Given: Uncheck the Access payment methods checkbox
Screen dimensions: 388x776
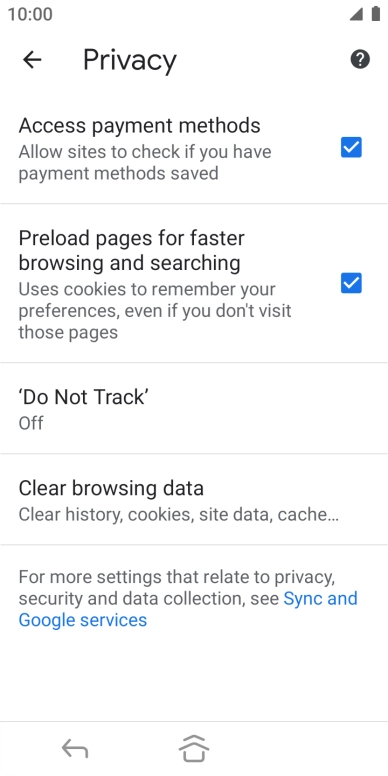Looking at the screenshot, I should (x=351, y=147).
